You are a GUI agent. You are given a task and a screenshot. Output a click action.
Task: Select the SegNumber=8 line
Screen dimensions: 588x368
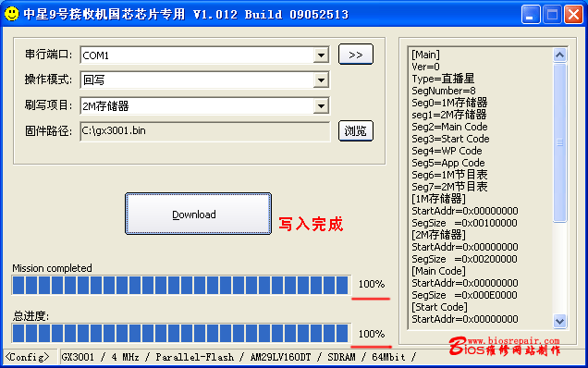pos(444,91)
